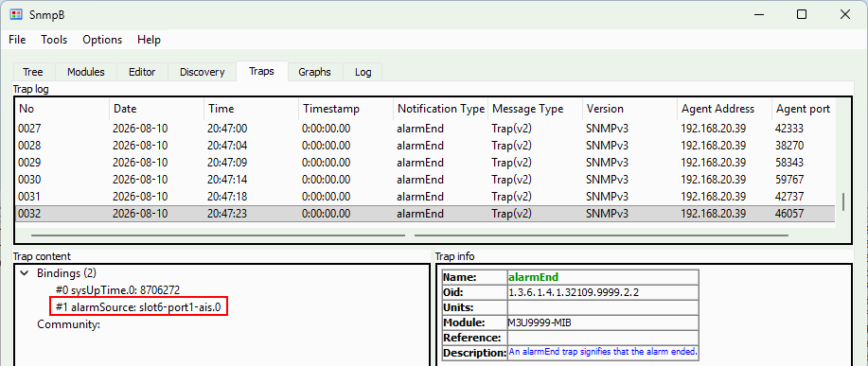This screenshot has width=868, height=366.
Task: Select the Traps tab
Action: tap(261, 71)
